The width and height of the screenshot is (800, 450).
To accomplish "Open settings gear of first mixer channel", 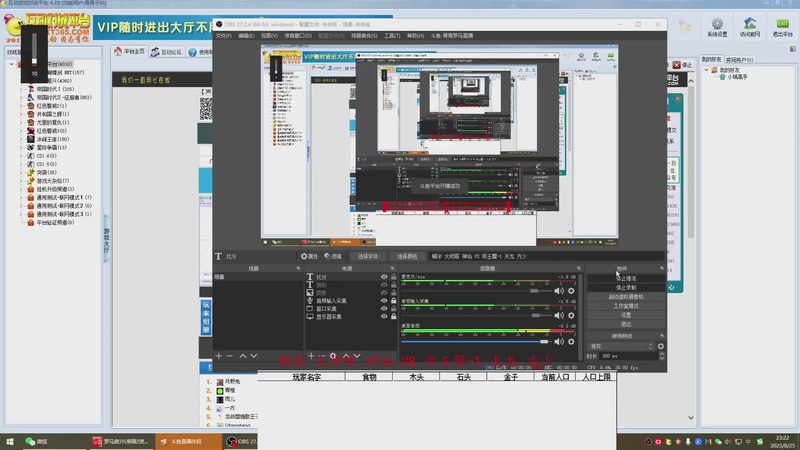I will (x=571, y=291).
